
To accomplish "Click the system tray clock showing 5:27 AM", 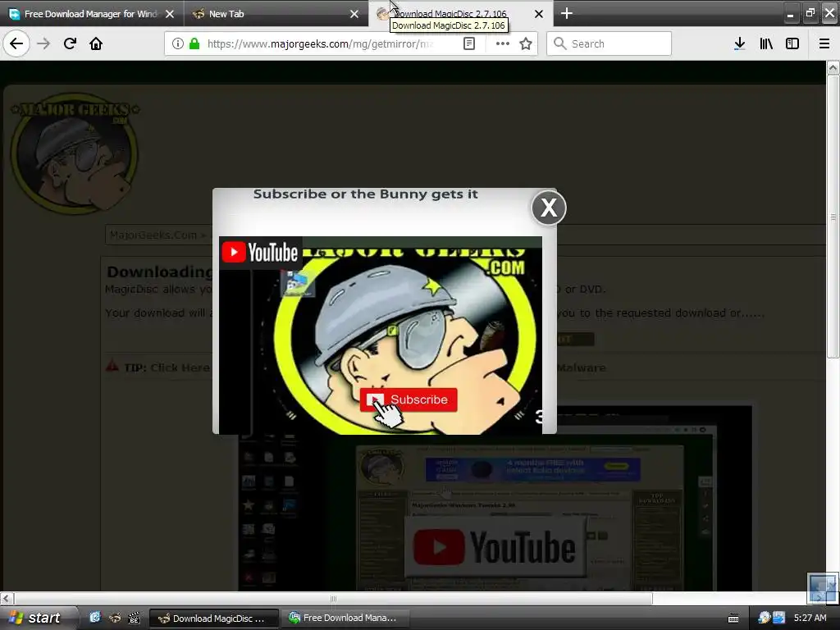I will [x=810, y=618].
